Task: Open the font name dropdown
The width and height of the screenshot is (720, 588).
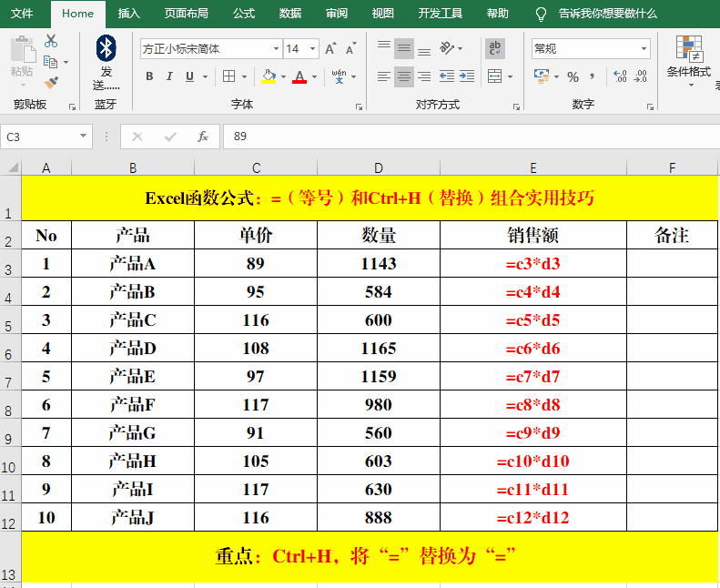Action: (x=276, y=48)
